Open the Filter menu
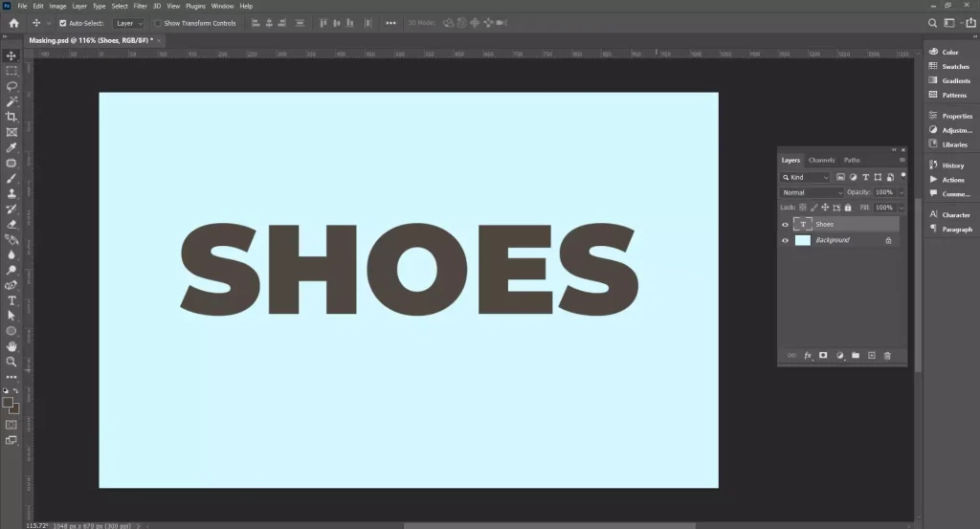The image size is (980, 529). 140,6
